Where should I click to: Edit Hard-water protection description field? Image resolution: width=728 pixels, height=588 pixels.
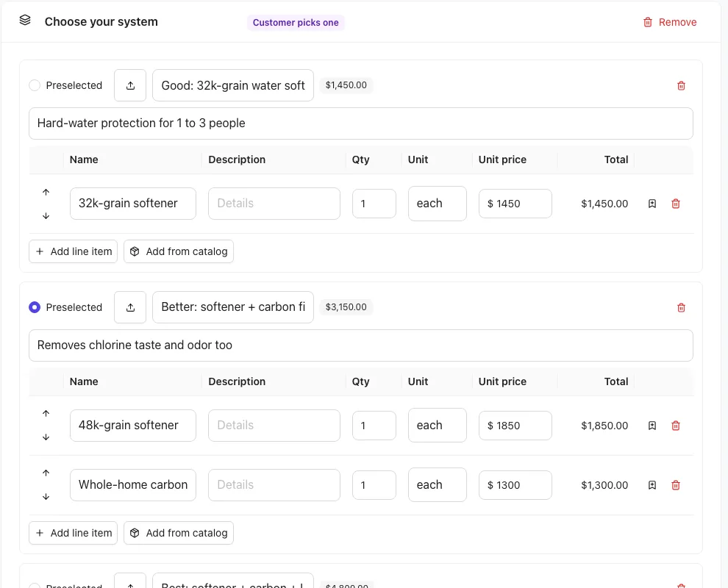[361, 123]
